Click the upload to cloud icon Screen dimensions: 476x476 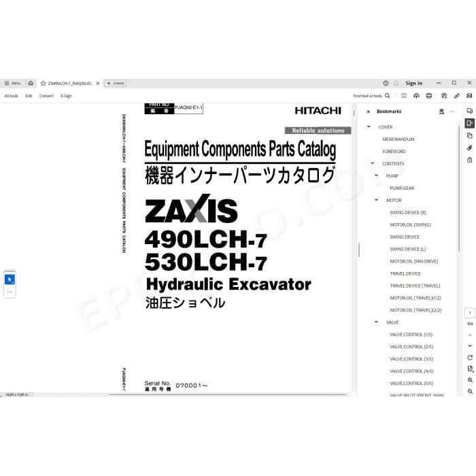pos(416,96)
